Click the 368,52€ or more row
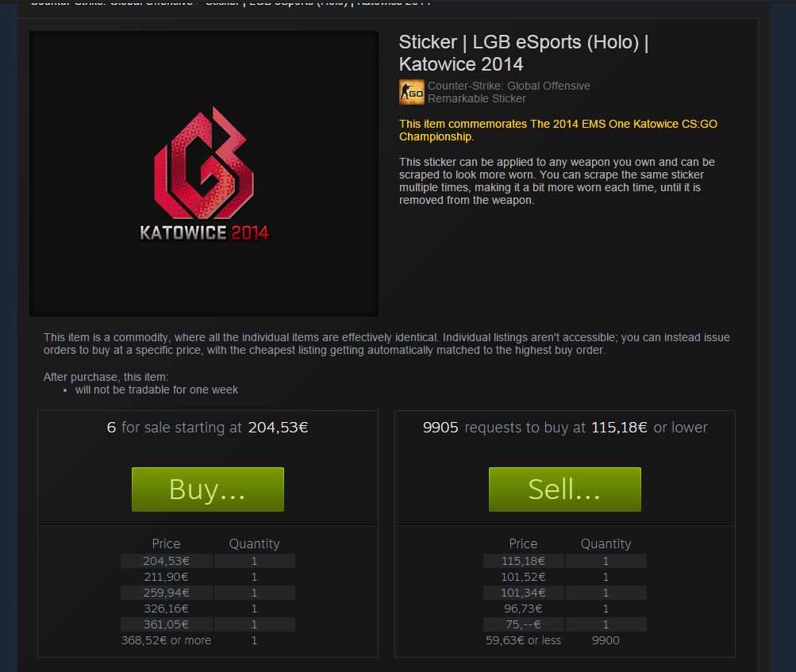The height and width of the screenshot is (672, 796). (208, 640)
